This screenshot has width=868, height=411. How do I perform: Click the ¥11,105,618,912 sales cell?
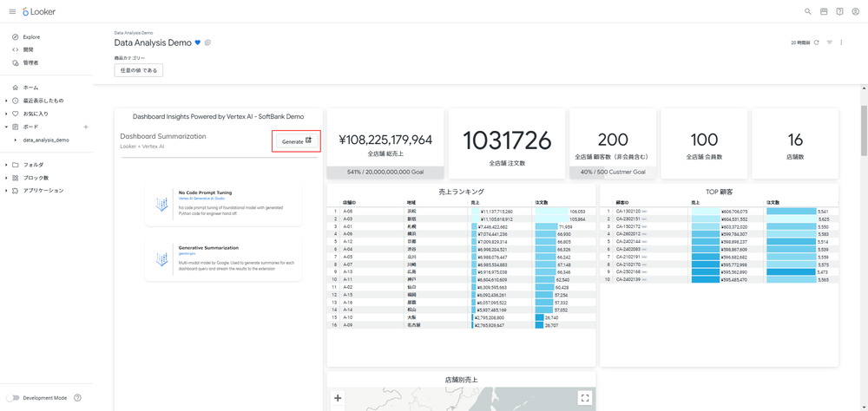click(x=496, y=219)
